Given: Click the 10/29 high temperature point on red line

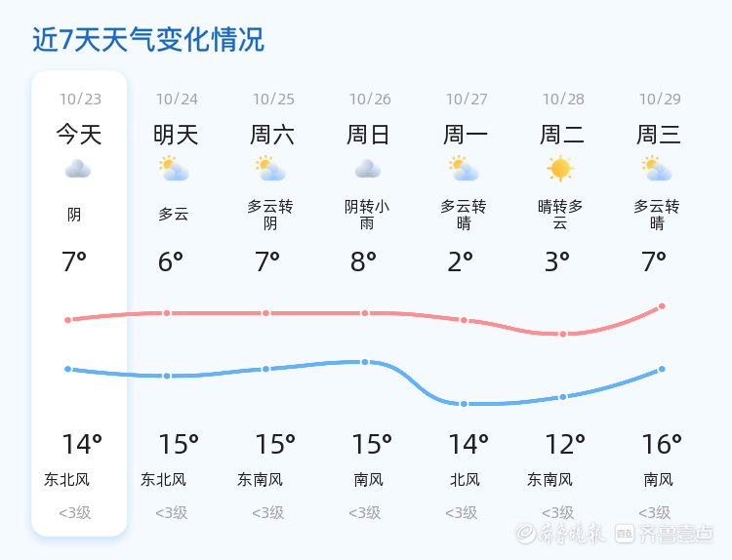Looking at the screenshot, I should click(x=662, y=306).
